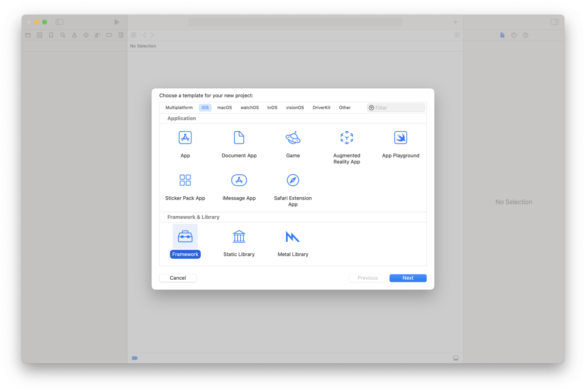Click the toolbar activity status field
This screenshot has width=586, height=392.
click(295, 22)
